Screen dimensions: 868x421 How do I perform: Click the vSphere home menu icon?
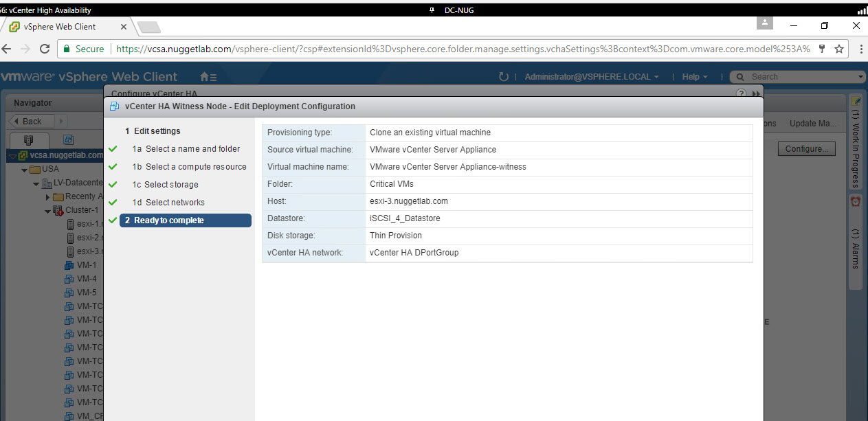tap(208, 77)
